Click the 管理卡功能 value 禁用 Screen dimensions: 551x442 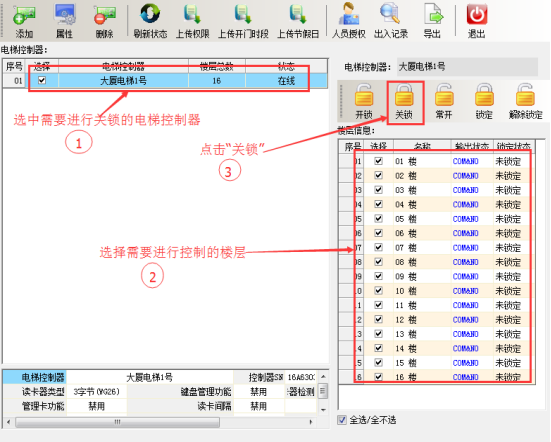point(97,406)
